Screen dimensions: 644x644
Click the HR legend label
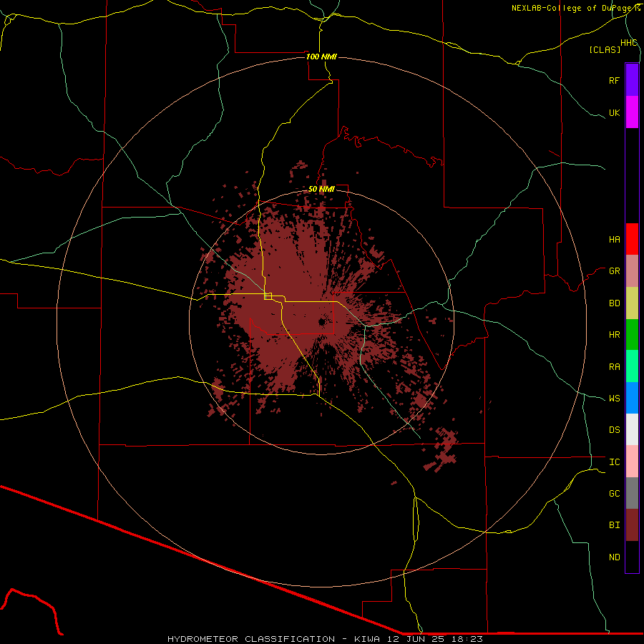(x=614, y=335)
